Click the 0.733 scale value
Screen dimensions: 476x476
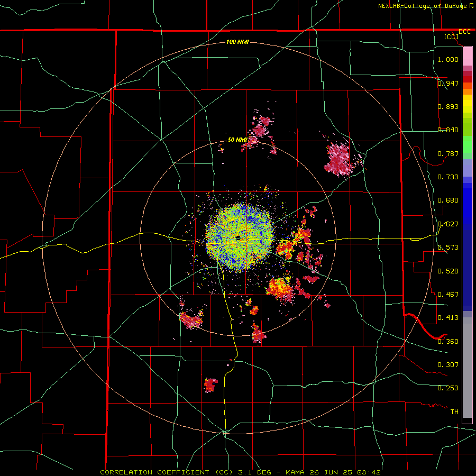(x=448, y=177)
